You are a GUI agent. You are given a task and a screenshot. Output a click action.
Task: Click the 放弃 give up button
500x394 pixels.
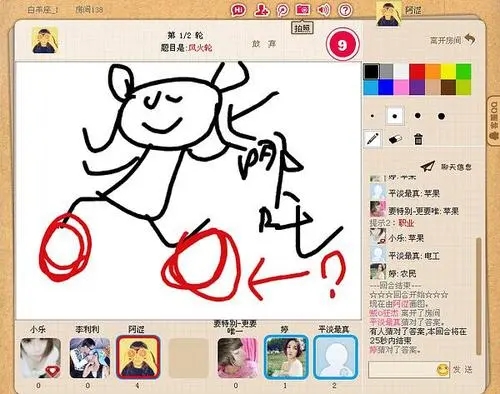tap(264, 44)
